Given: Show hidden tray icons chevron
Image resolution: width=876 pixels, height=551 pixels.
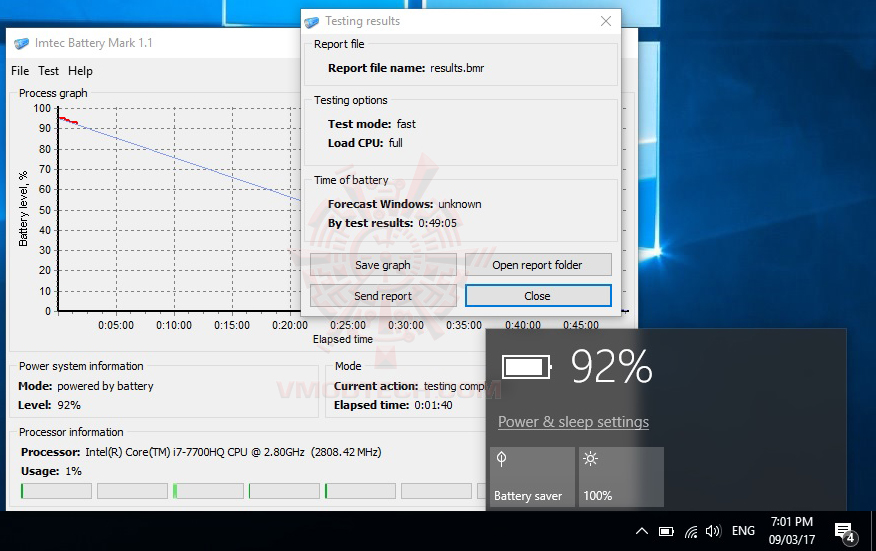Looking at the screenshot, I should [x=642, y=531].
